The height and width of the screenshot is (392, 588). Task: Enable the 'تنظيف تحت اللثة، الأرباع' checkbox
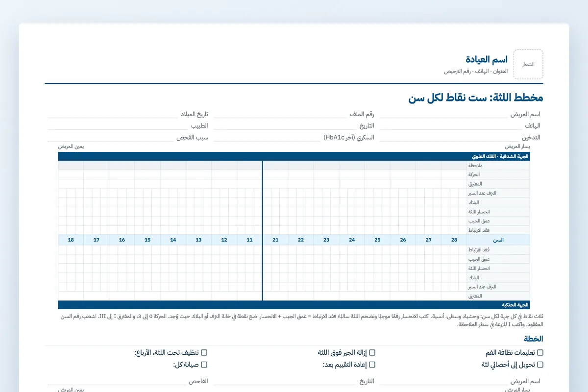(204, 352)
